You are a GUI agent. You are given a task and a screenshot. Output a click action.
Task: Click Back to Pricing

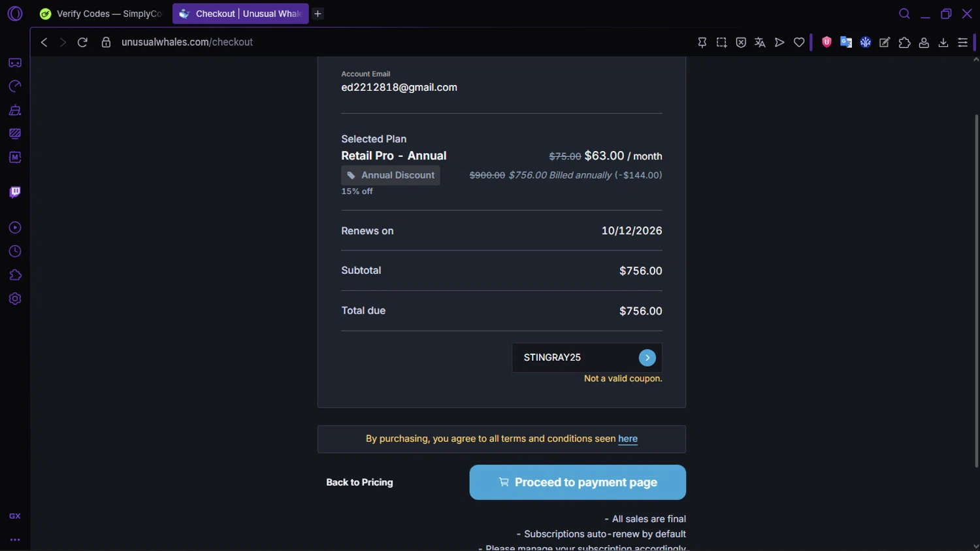(x=359, y=482)
